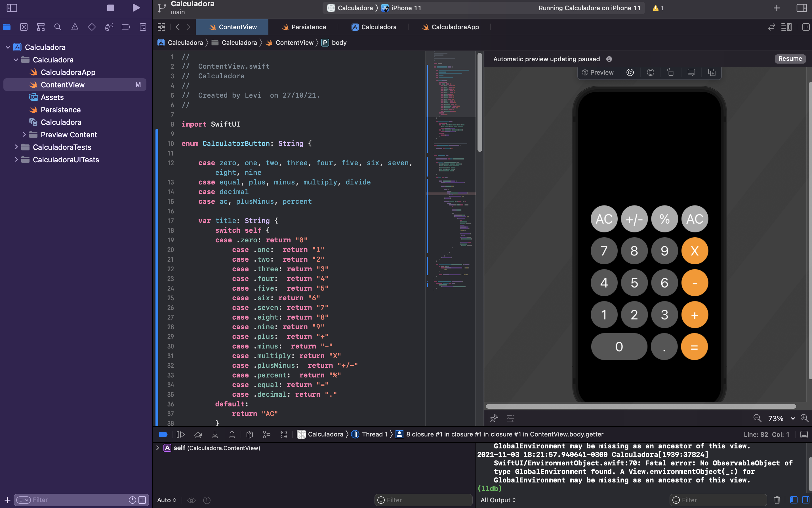
Task: Stop the running app
Action: point(111,8)
